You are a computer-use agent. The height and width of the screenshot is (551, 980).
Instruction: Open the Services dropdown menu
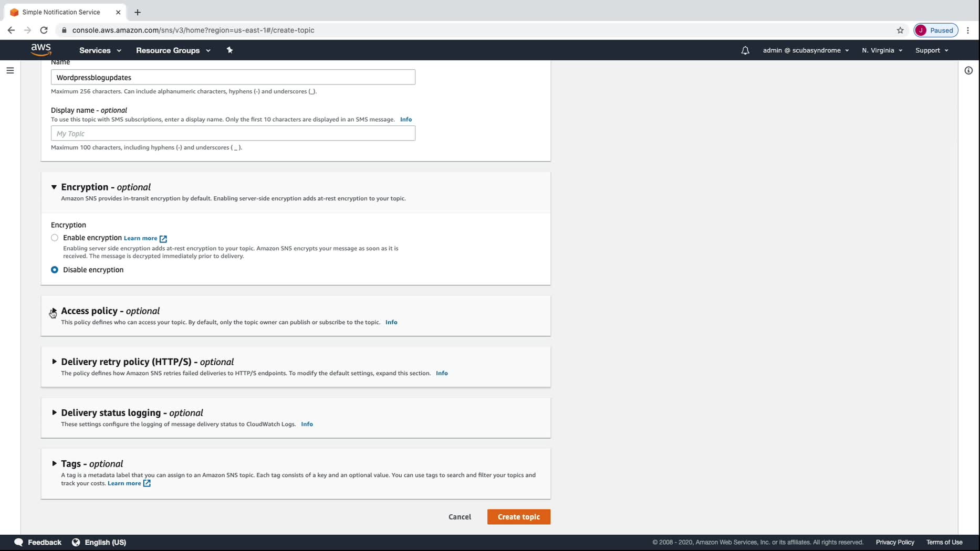pyautogui.click(x=100, y=50)
